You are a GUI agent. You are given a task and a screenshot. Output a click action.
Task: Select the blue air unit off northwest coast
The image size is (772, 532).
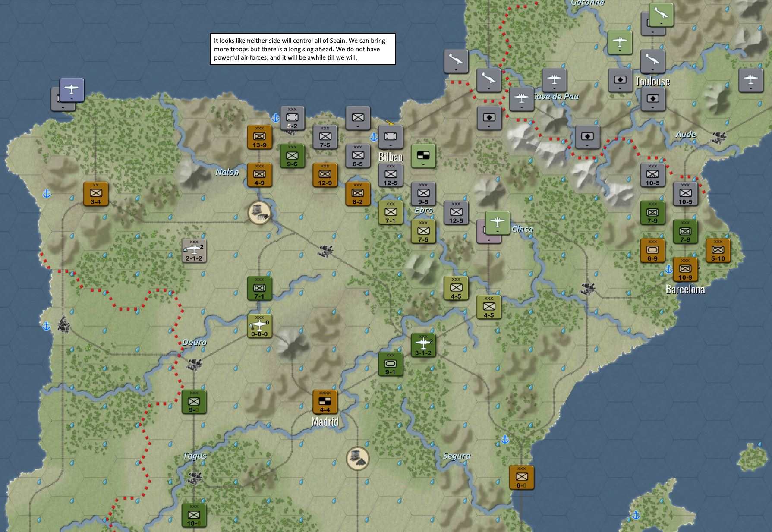72,90
